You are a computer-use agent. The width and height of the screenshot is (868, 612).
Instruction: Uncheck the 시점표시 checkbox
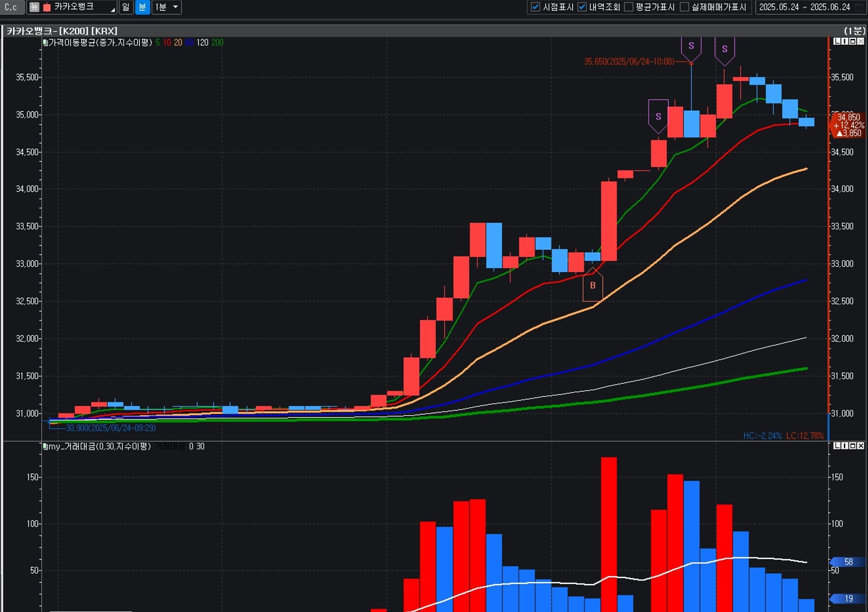click(x=535, y=7)
